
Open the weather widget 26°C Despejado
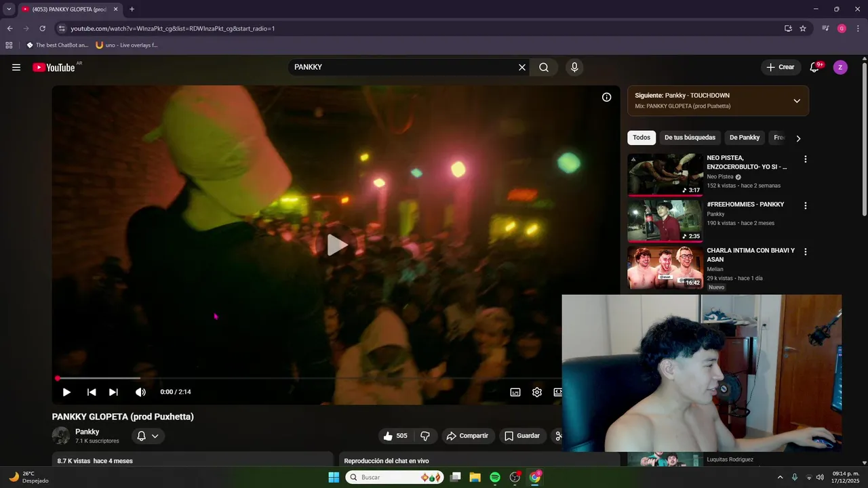(x=28, y=477)
